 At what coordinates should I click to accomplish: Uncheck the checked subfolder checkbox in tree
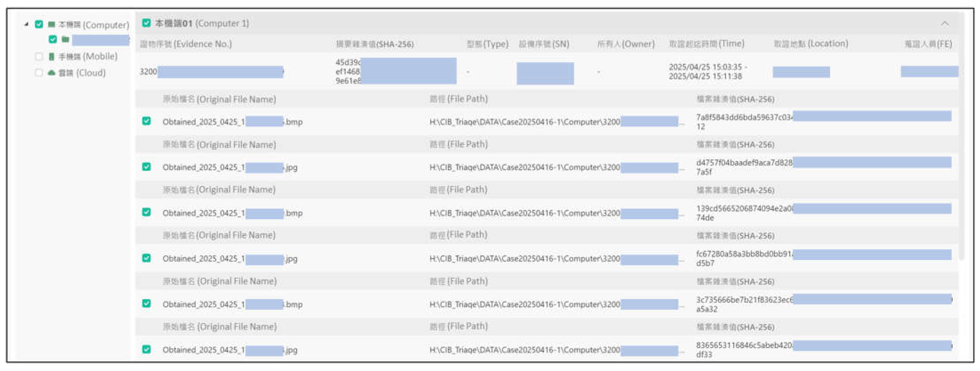pyautogui.click(x=53, y=40)
